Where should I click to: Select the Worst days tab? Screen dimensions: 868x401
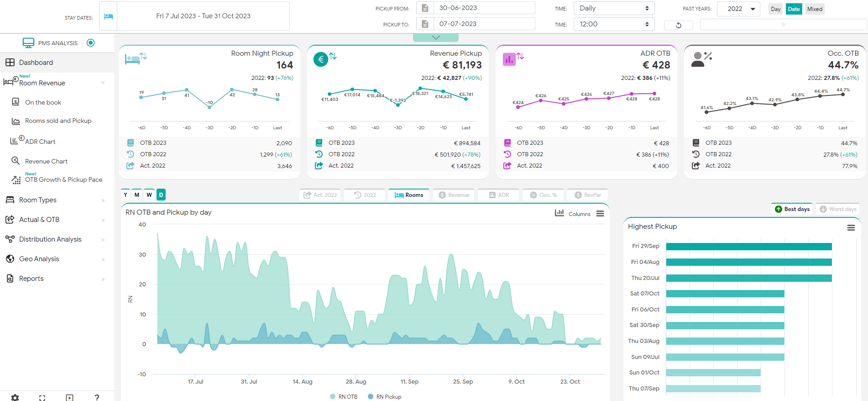coord(838,209)
